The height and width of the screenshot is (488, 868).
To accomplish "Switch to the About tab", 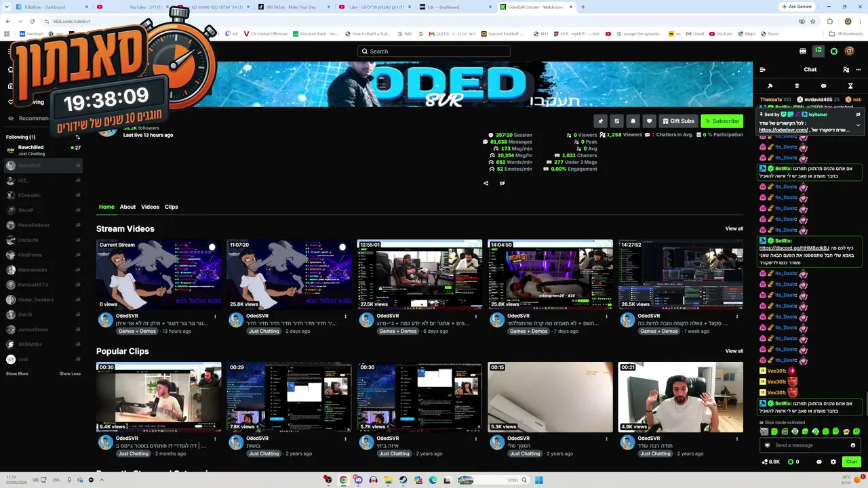I will point(127,207).
